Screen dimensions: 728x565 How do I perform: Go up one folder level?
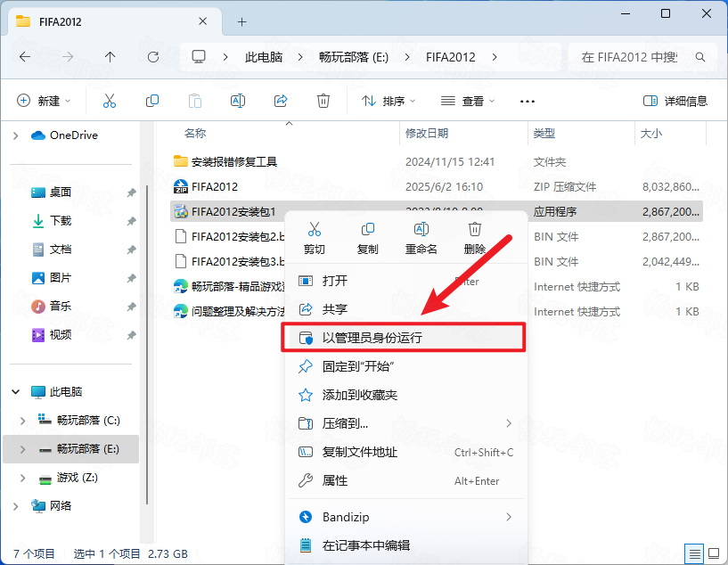point(110,57)
